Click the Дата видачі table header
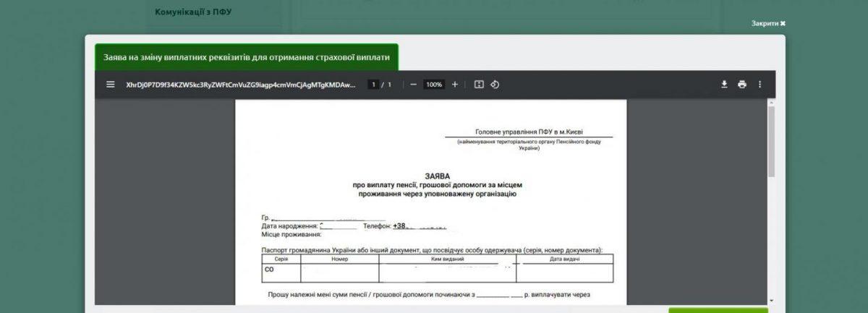 point(564,259)
